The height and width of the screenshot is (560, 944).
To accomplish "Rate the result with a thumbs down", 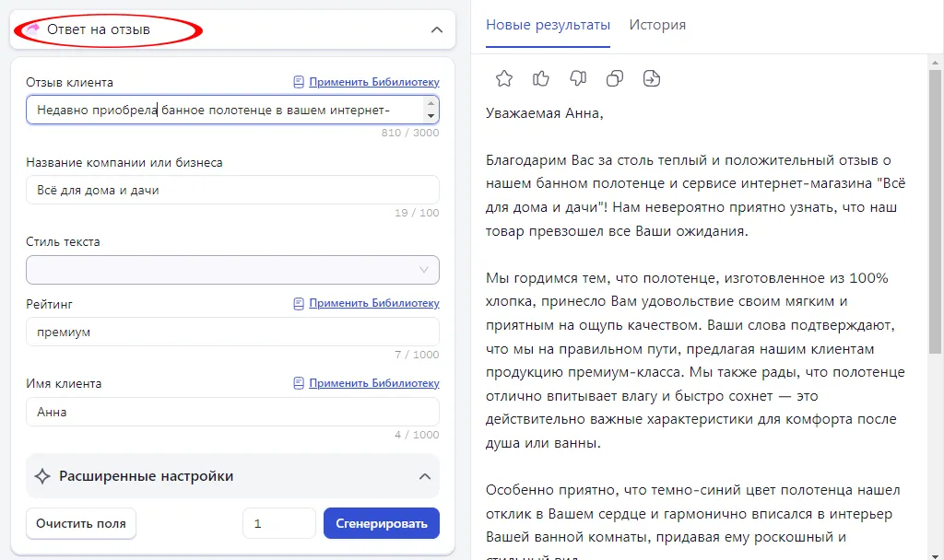I will pyautogui.click(x=577, y=78).
